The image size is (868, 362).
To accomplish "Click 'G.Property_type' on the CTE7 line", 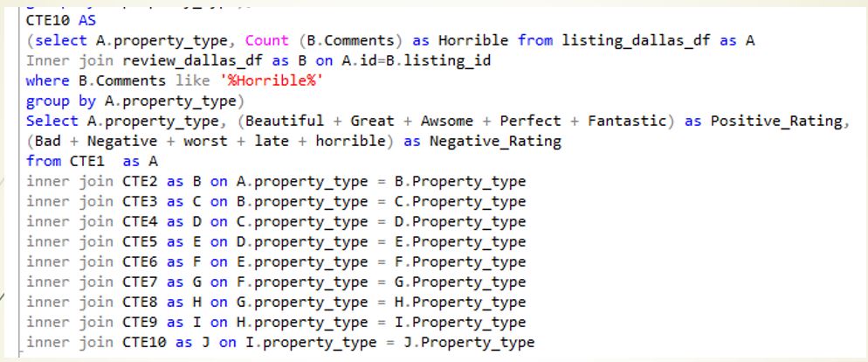I will 460,282.
